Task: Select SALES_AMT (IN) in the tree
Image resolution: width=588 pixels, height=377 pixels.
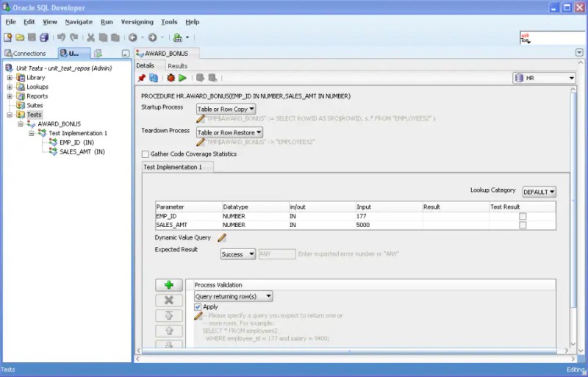Action: click(82, 151)
